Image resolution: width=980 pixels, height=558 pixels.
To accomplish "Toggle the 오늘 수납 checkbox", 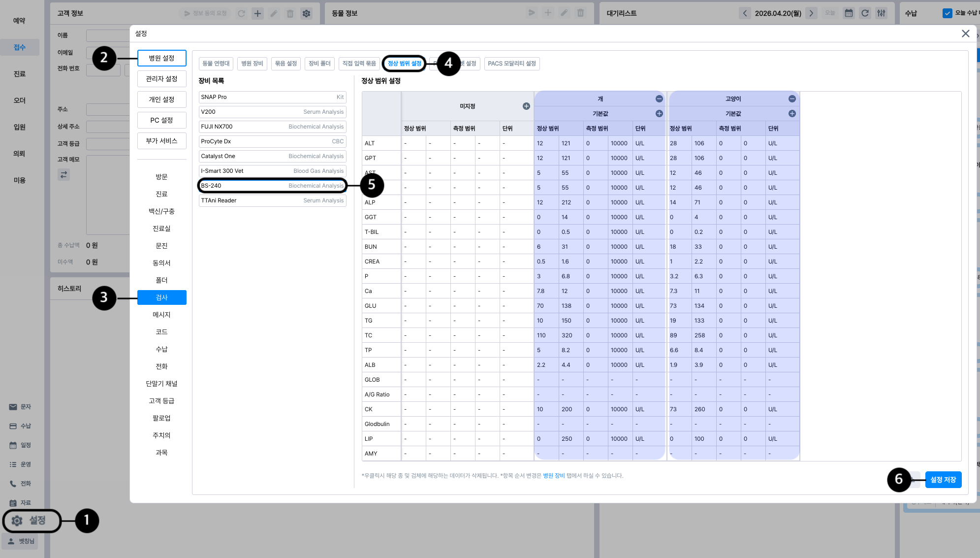I will pyautogui.click(x=947, y=13).
